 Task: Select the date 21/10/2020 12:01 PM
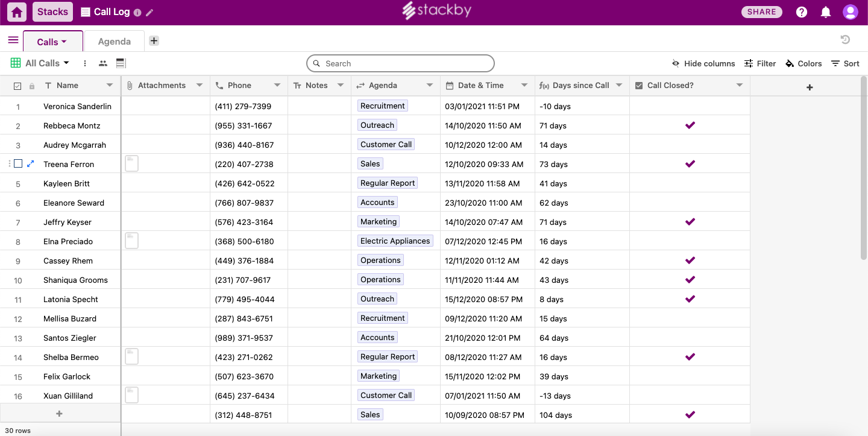483,338
